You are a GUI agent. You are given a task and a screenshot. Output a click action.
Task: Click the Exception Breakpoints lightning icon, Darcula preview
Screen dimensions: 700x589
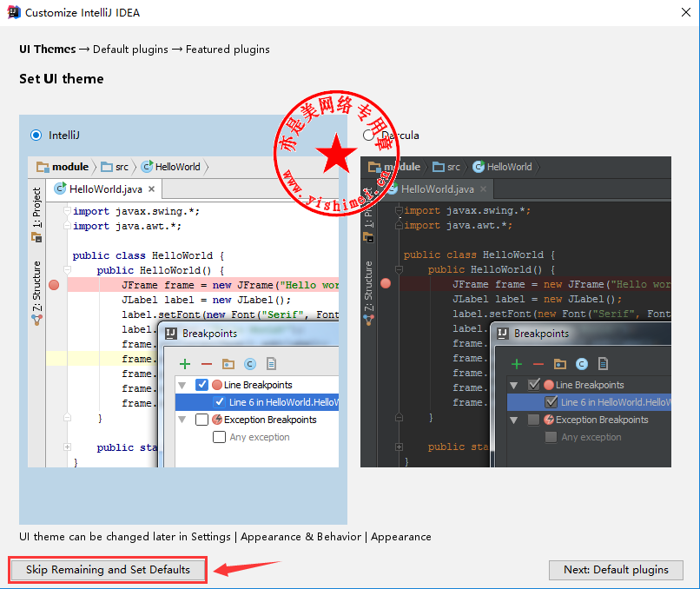click(x=549, y=420)
